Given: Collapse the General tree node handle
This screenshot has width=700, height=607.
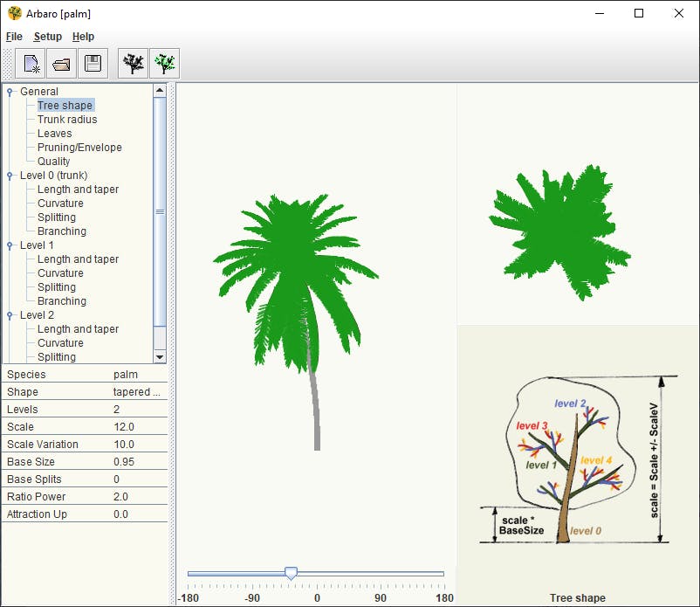Looking at the screenshot, I should tap(10, 92).
